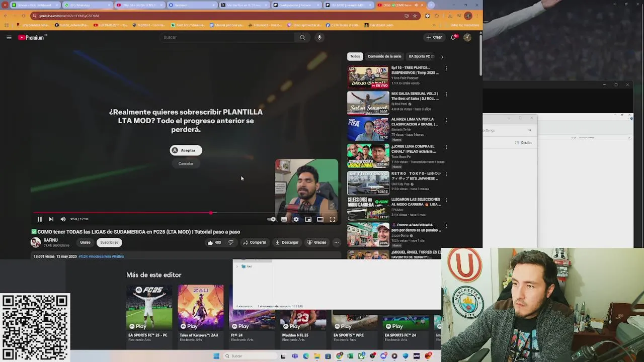Click Aceptar in the in-video dialog
This screenshot has height=362, width=644.
pos(186,150)
